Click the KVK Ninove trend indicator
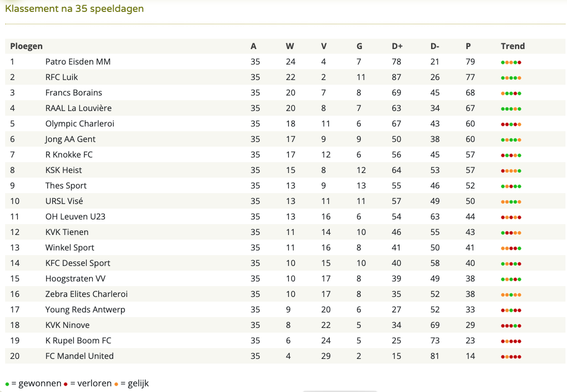This screenshot has height=392, width=567. 511,326
